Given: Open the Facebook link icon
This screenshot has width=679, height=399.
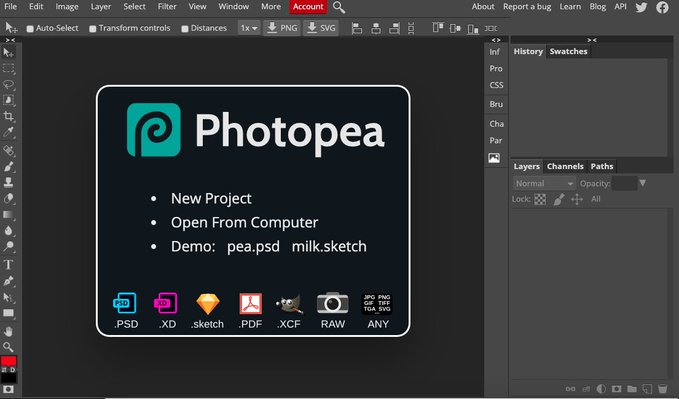Looking at the screenshot, I should pos(662,7).
